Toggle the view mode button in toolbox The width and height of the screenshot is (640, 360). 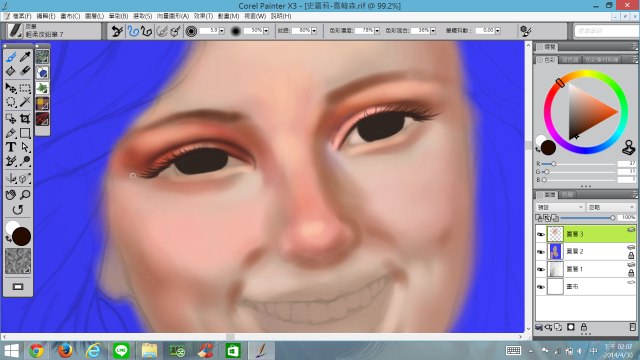point(18,287)
